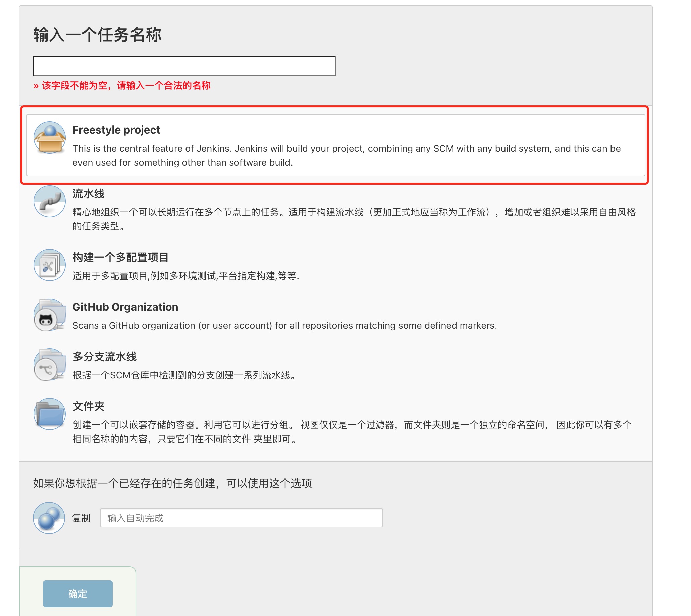Select the 文件夹 item title
The width and height of the screenshot is (691, 616).
pos(88,407)
